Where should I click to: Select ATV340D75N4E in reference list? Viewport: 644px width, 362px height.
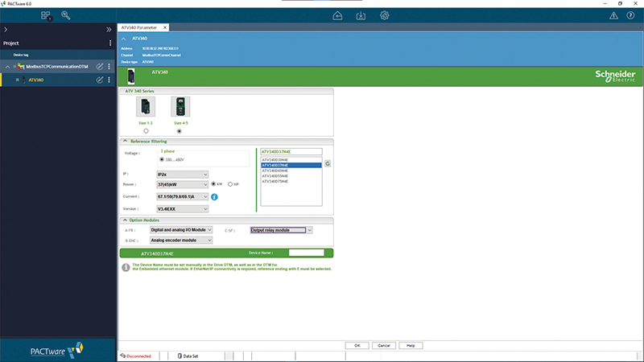click(x=291, y=181)
